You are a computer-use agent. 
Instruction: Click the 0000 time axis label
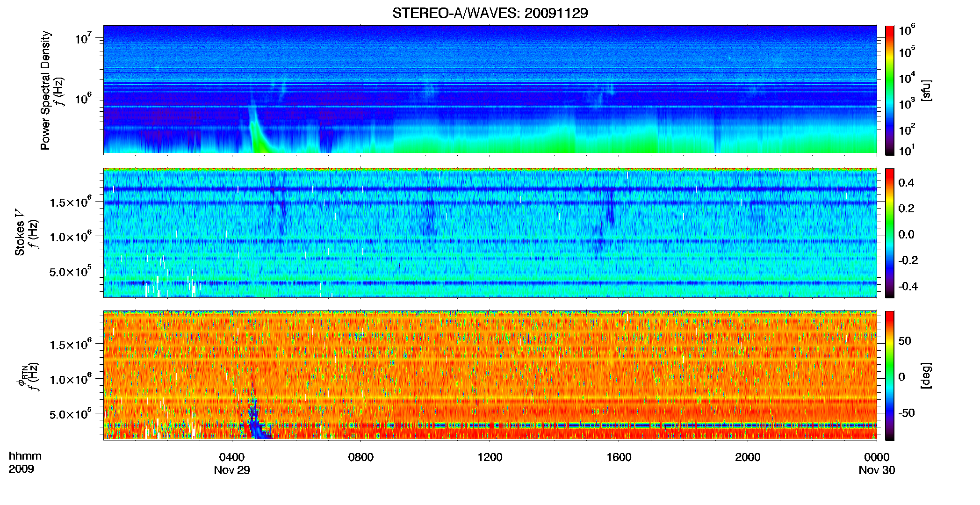(877, 457)
